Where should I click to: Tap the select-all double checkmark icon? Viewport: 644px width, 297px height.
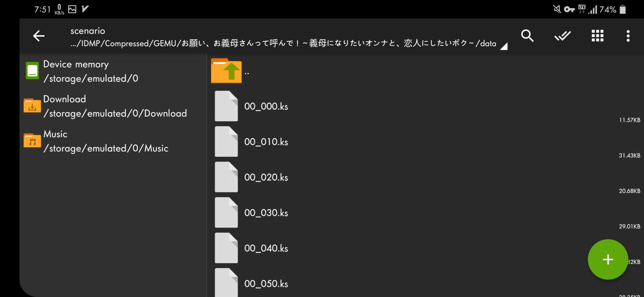[x=562, y=36]
